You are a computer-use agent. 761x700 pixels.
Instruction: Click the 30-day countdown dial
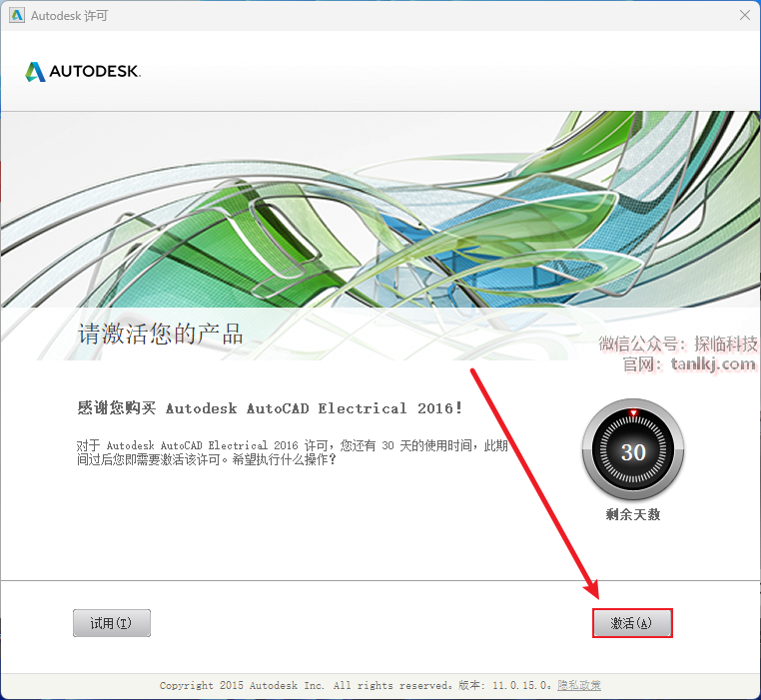tap(633, 450)
